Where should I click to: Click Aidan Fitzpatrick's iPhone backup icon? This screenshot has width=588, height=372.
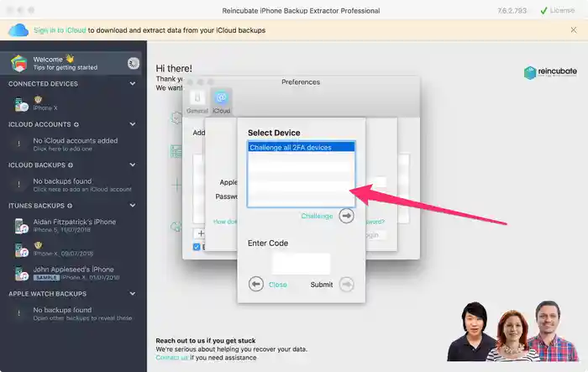tap(21, 226)
